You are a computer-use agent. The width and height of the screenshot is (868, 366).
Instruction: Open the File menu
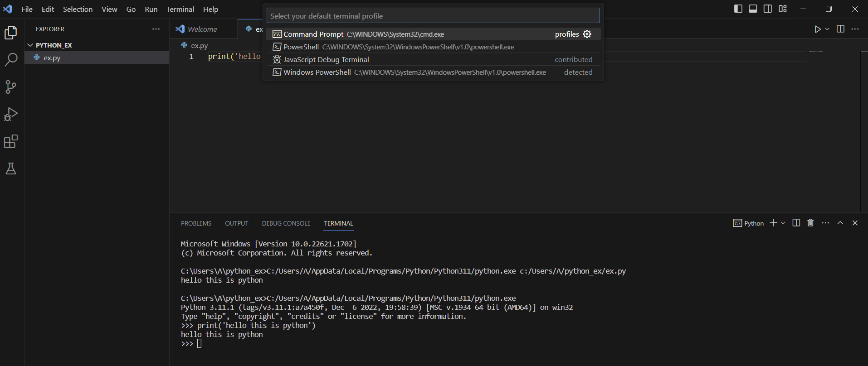pos(27,9)
